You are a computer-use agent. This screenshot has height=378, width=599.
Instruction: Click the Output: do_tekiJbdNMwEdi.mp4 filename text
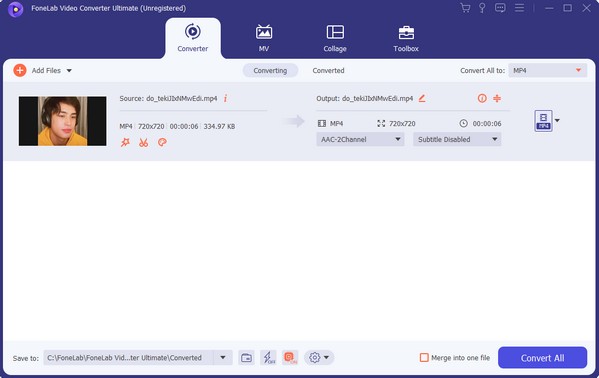364,99
